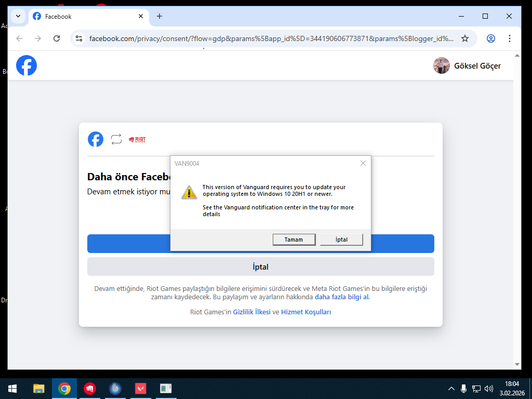
Task: Click the browser forward arrow
Action: (37, 38)
